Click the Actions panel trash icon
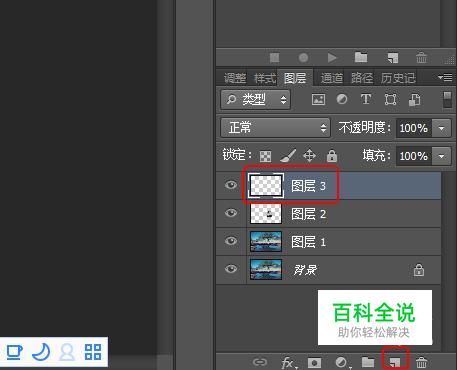The height and width of the screenshot is (370, 457). pyautogui.click(x=421, y=58)
